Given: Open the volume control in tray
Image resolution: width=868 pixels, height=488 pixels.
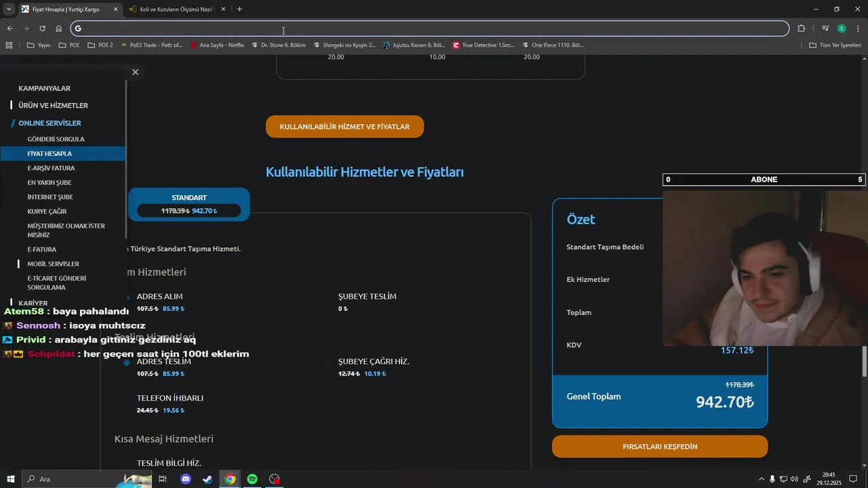Looking at the screenshot, I should click(794, 479).
